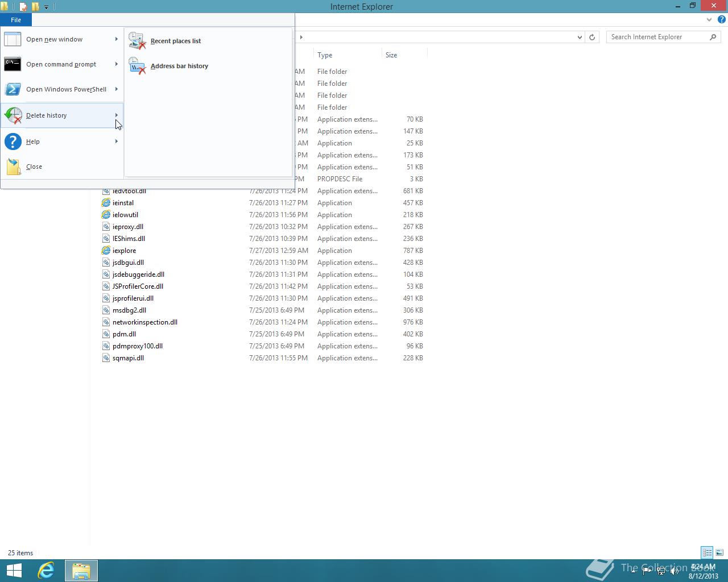
Task: Click the ieinstal application icon
Action: [x=106, y=203]
